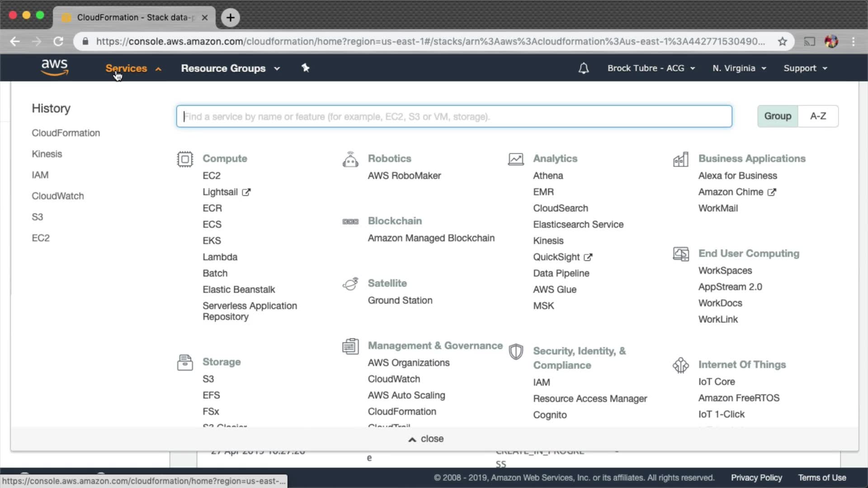The image size is (868, 488).
Task: Click the pin shortcuts icon
Action: pyautogui.click(x=306, y=68)
